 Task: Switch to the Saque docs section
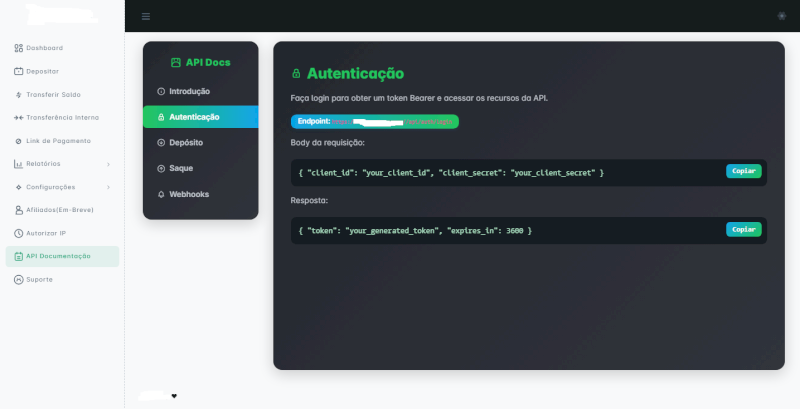click(181, 168)
